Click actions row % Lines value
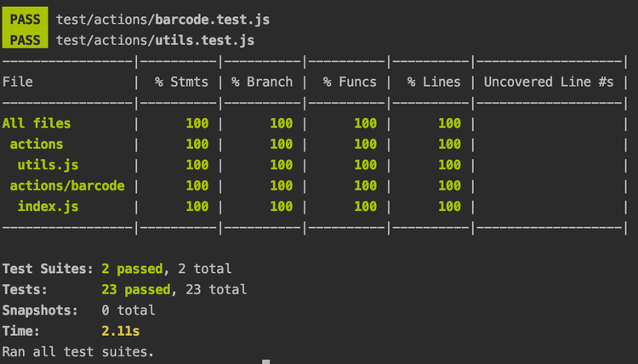Image resolution: width=638 pixels, height=364 pixels. pos(450,144)
